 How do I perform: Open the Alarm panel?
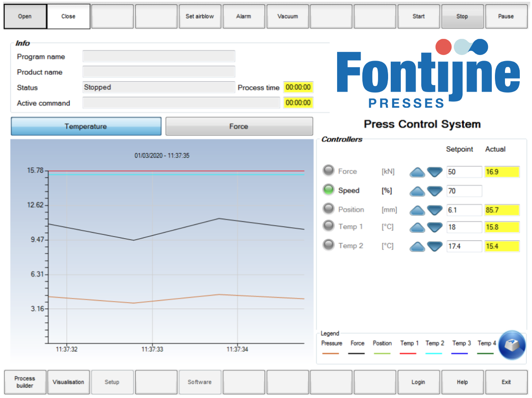click(x=244, y=17)
